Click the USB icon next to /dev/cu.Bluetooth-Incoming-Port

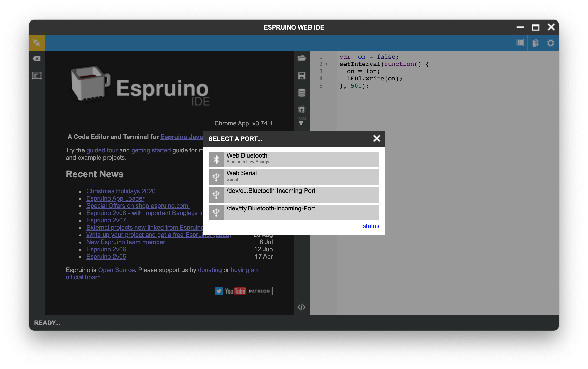[216, 195]
